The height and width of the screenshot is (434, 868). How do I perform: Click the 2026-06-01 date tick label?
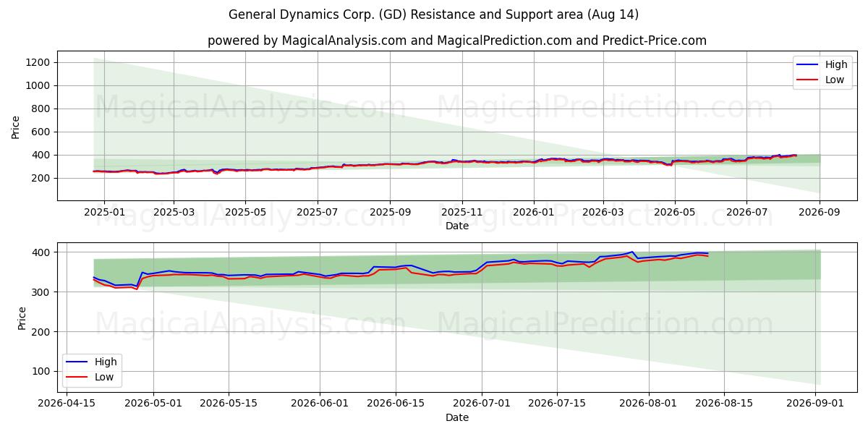pos(320,404)
